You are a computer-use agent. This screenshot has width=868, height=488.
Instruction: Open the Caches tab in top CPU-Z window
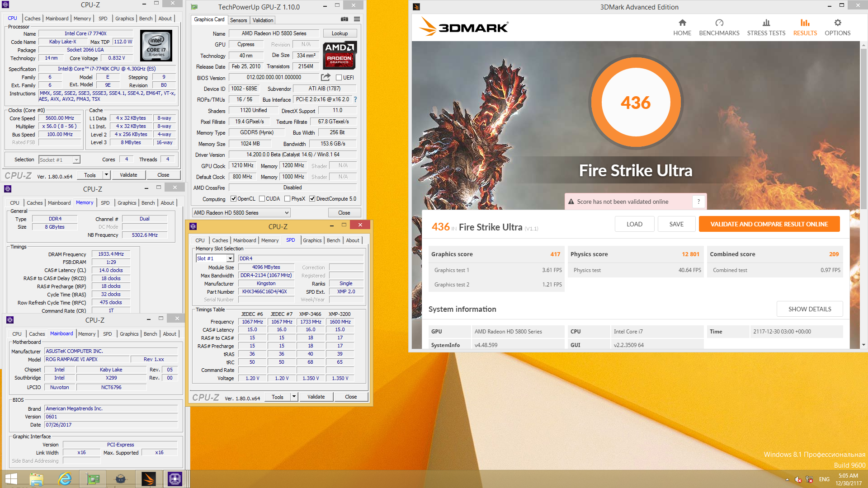33,19
